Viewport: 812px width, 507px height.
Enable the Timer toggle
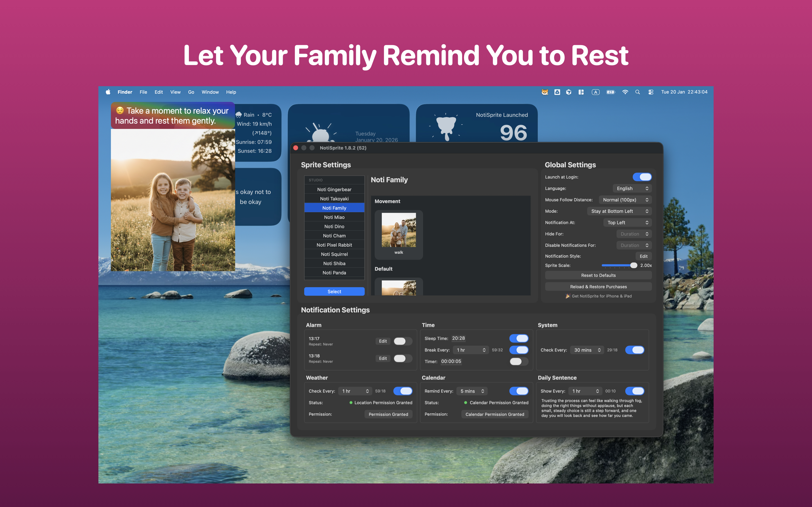coord(518,361)
